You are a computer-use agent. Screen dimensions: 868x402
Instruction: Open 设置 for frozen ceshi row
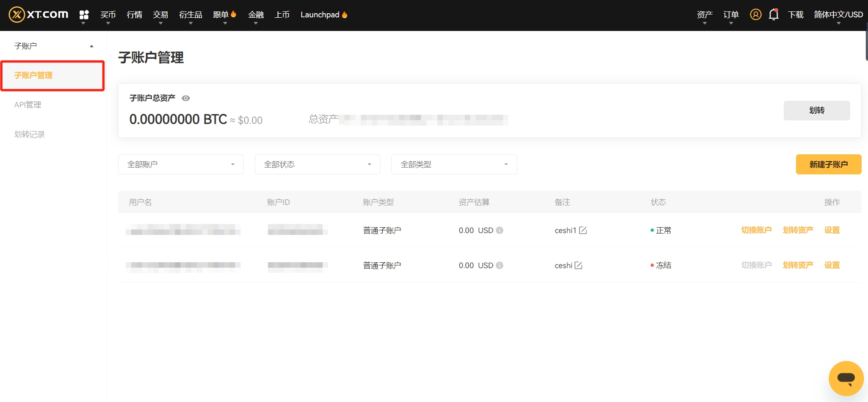pyautogui.click(x=832, y=265)
